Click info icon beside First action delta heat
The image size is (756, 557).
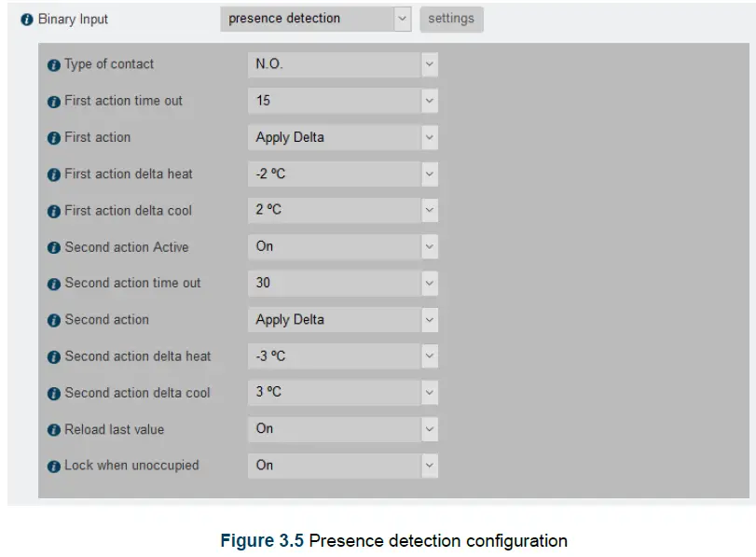(53, 174)
